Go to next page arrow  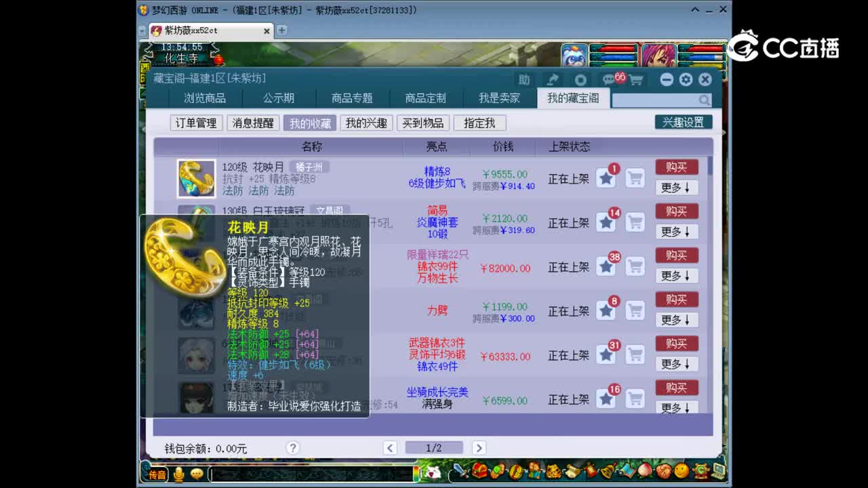tap(479, 448)
